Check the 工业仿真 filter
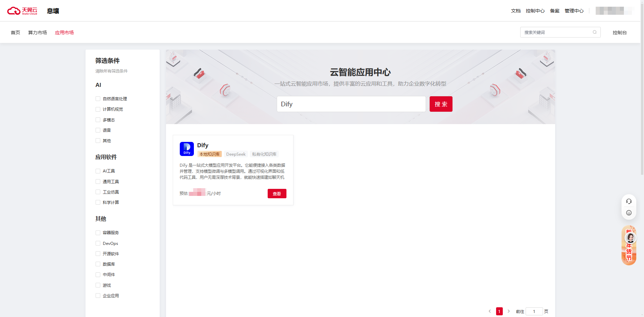Viewport: 644px width, 317px height. [98, 192]
